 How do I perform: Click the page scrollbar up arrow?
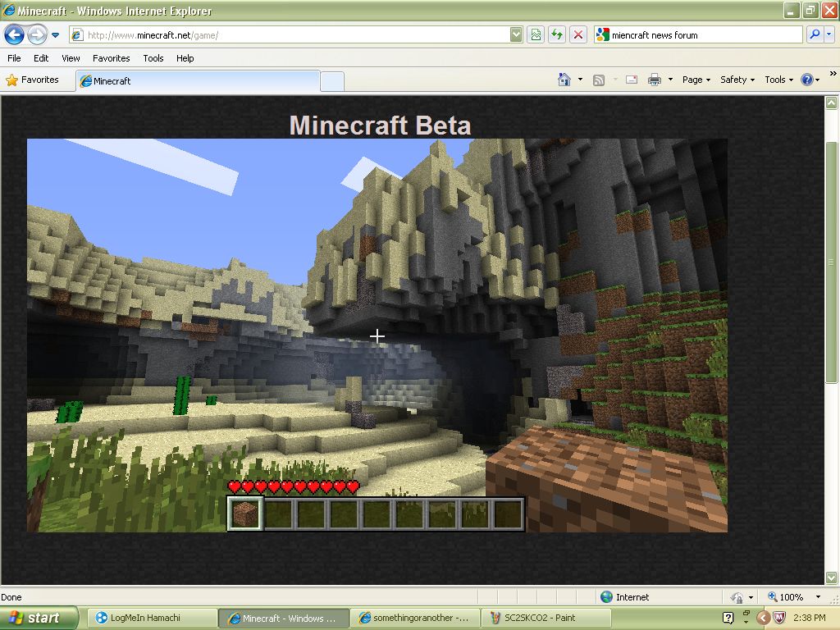tap(832, 103)
